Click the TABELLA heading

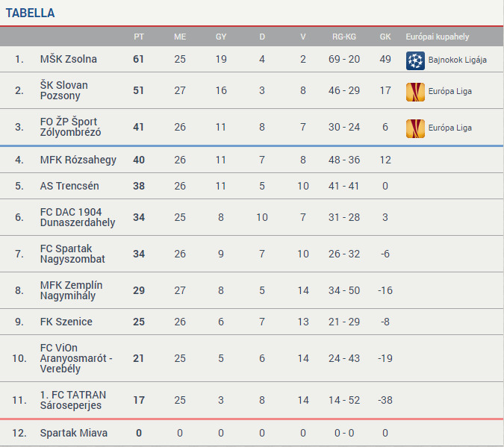pyautogui.click(x=30, y=13)
